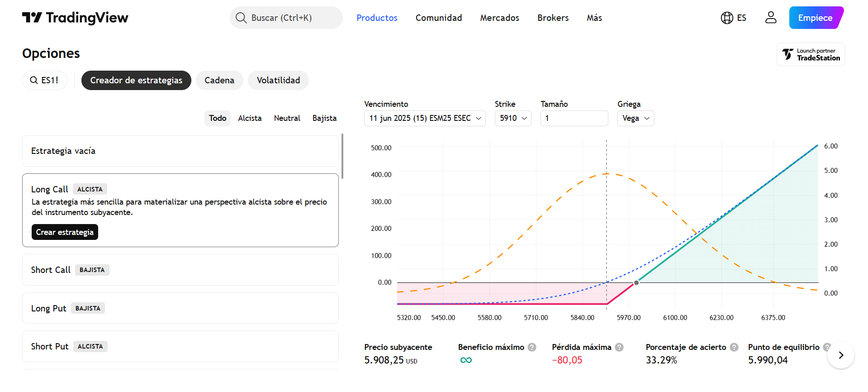Click the breakeven point marker on chart
Viewport: 868px width, 392px height.
tap(636, 282)
